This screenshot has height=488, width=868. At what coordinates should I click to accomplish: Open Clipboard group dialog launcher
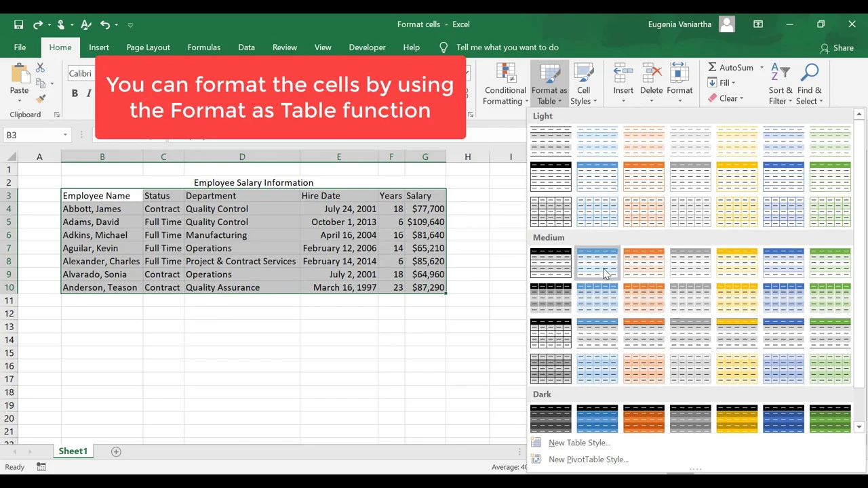tap(56, 115)
